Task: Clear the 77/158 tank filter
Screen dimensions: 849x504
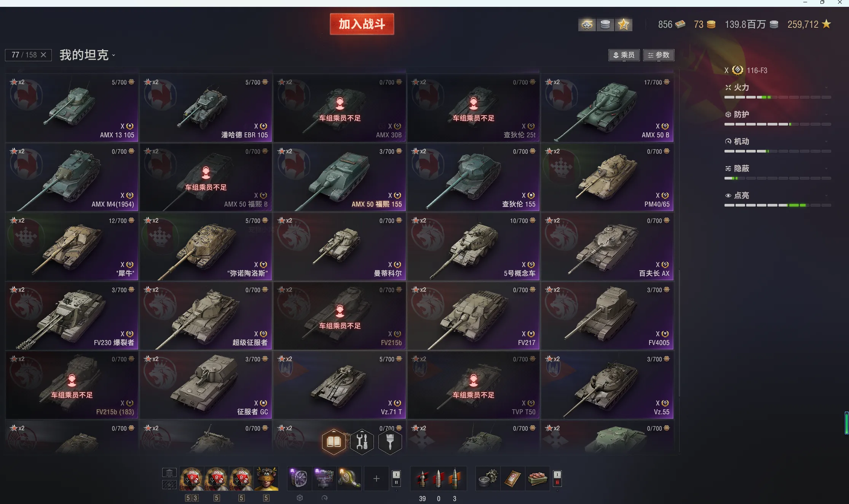Action: tap(43, 55)
